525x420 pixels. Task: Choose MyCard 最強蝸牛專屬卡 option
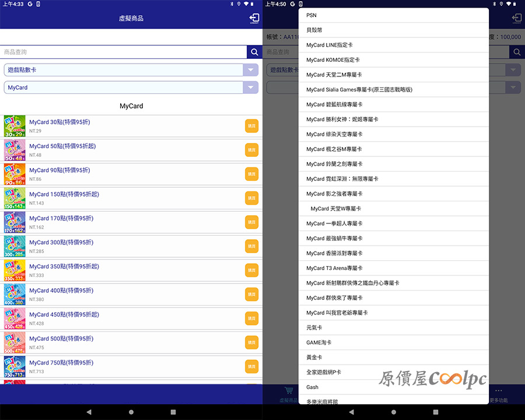393,239
